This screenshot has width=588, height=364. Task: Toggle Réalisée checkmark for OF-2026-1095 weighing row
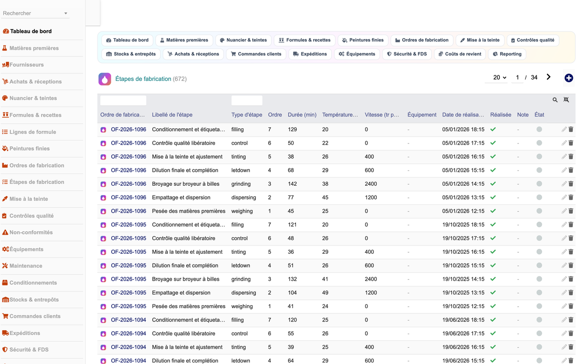493,306
